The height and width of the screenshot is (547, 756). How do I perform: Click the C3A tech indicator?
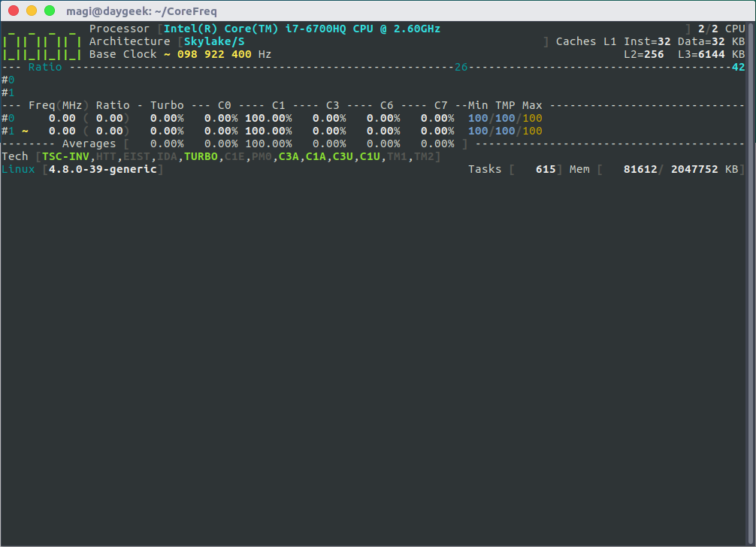point(289,156)
